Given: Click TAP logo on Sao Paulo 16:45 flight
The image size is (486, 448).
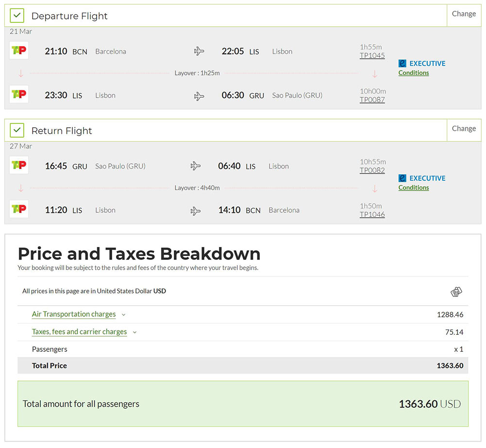Looking at the screenshot, I should 19,165.
